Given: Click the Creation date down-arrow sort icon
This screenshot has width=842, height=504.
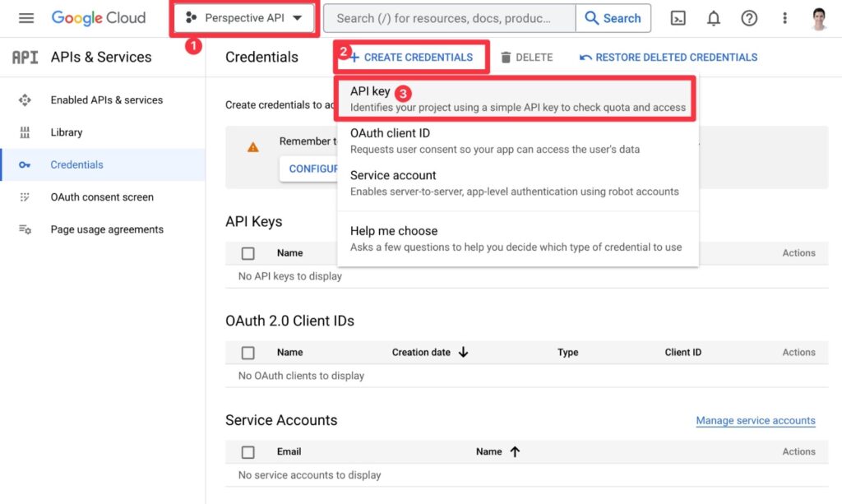Looking at the screenshot, I should (464, 352).
